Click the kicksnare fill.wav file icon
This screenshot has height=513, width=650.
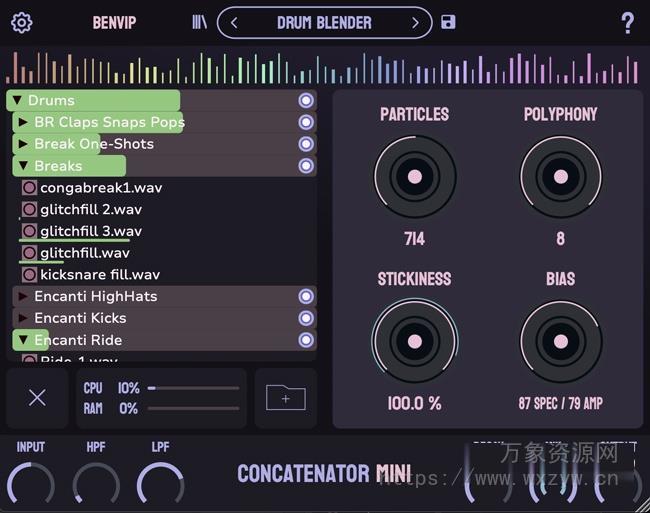29,274
